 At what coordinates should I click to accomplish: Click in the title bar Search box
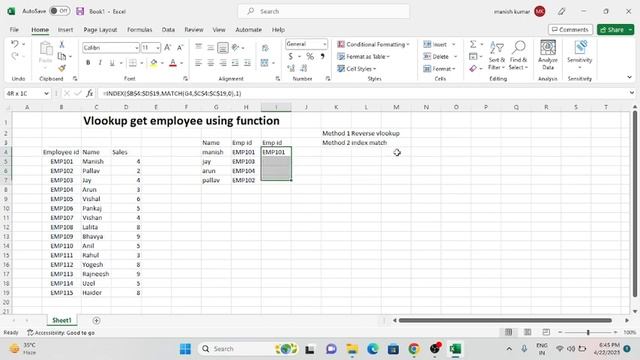324,11
